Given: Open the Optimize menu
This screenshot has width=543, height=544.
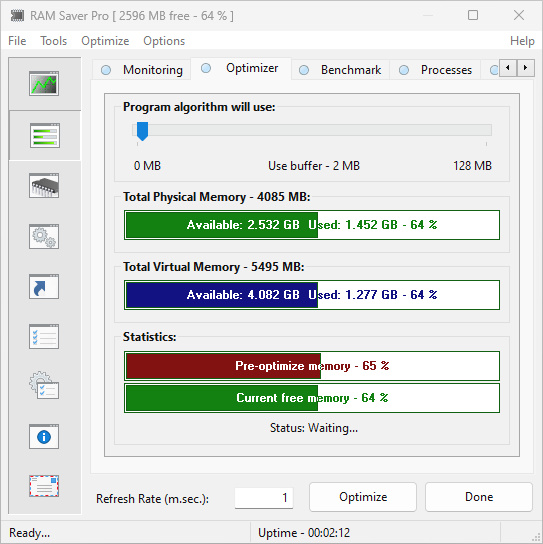Looking at the screenshot, I should click(x=105, y=41).
